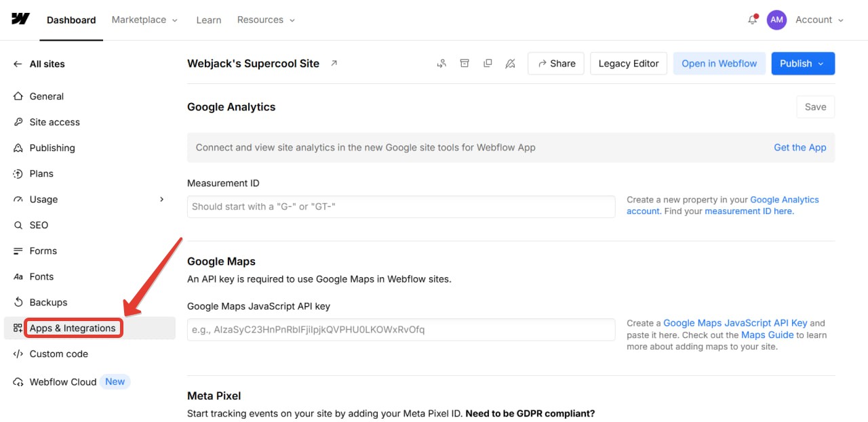Open the Legacy Editor
This screenshot has height=422, width=868.
(x=629, y=63)
